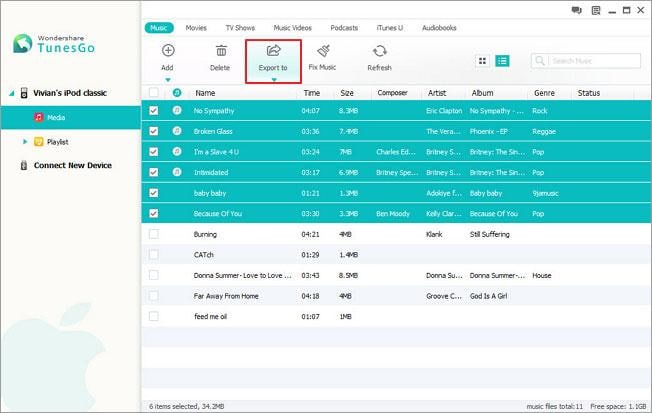
Task: Open the feedback chat icon in title bar
Action: coord(576,10)
